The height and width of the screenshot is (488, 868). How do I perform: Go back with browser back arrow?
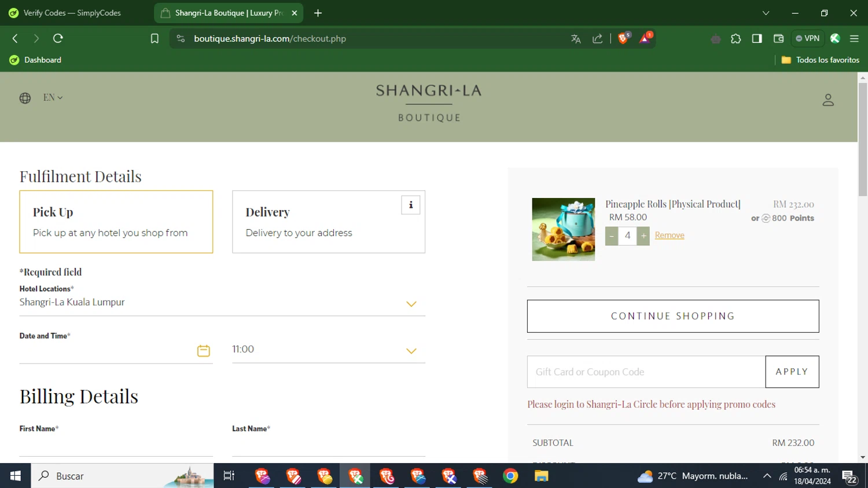16,38
